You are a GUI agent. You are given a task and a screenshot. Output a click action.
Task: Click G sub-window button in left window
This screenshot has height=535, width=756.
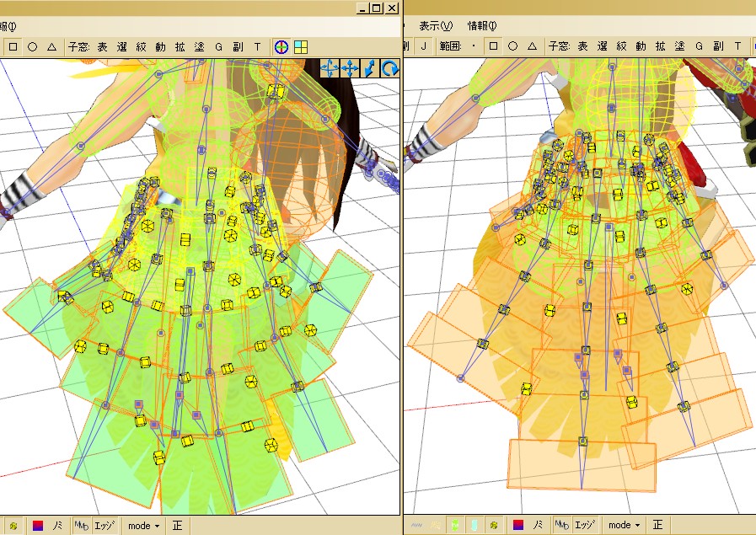pos(218,47)
